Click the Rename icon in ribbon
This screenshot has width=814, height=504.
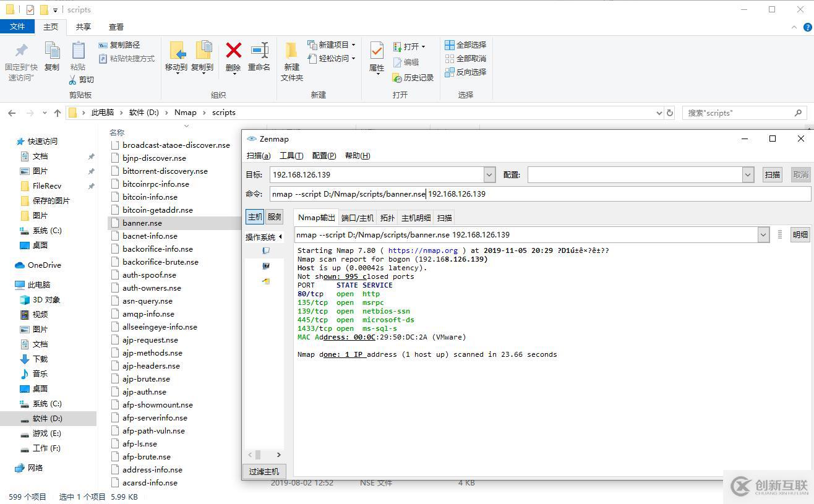pos(259,51)
